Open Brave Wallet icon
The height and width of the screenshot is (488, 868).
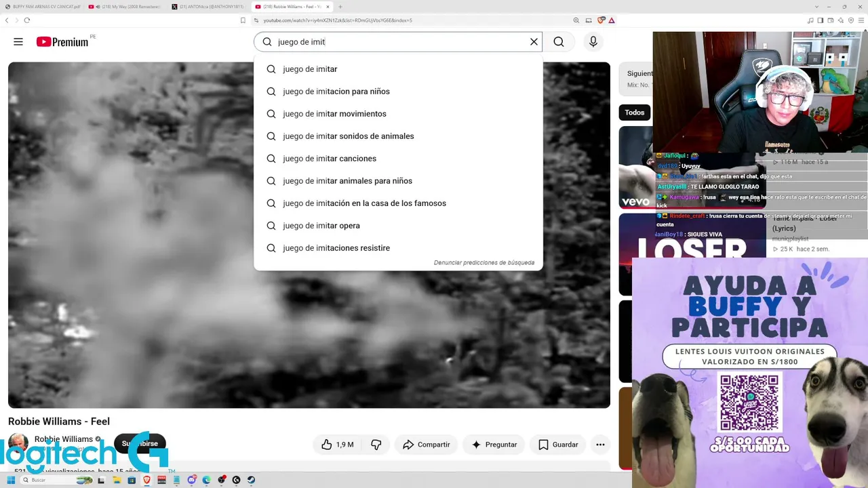pos(831,20)
